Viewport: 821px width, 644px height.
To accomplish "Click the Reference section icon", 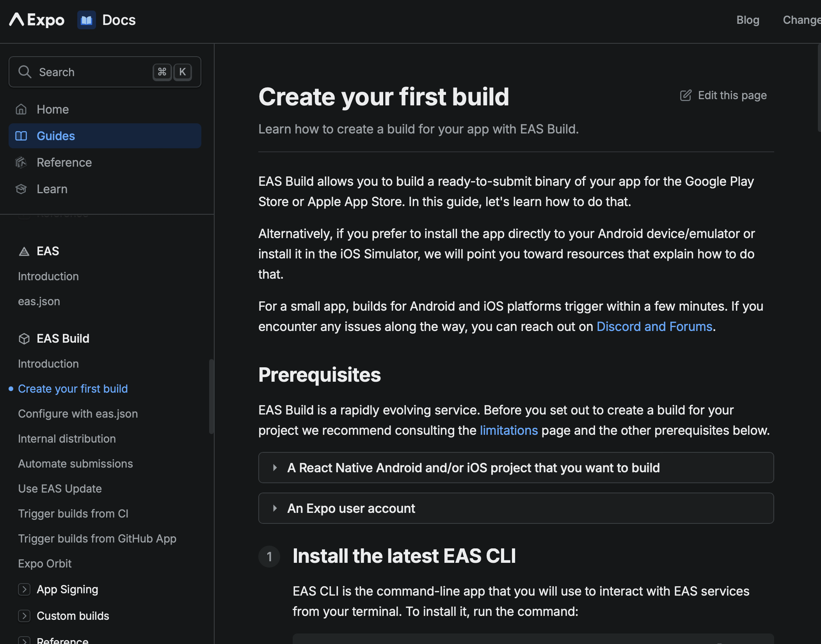I will (21, 162).
